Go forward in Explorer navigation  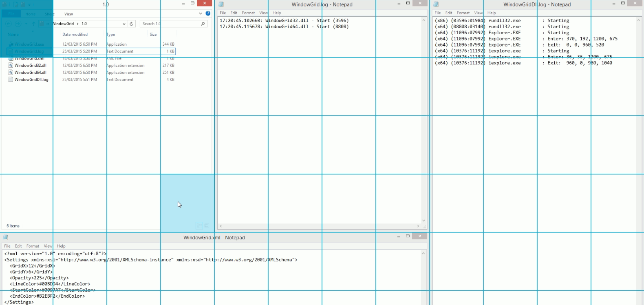pyautogui.click(x=18, y=24)
